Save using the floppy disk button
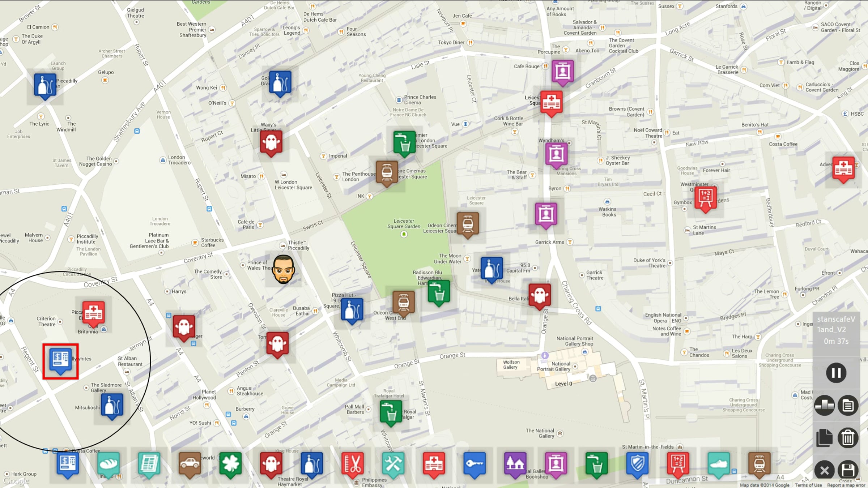 pos(848,470)
